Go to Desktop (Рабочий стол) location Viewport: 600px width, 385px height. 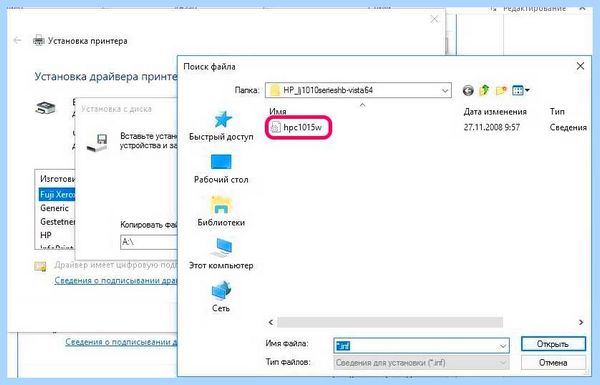221,169
